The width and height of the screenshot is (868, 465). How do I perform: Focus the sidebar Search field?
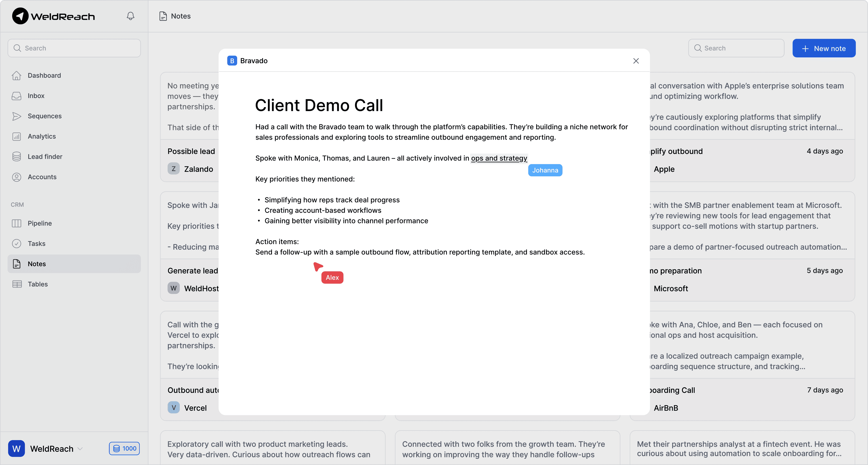[74, 48]
